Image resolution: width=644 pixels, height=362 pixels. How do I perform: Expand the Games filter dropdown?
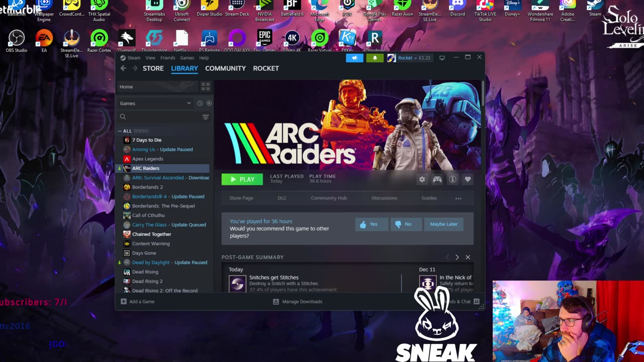(155, 103)
